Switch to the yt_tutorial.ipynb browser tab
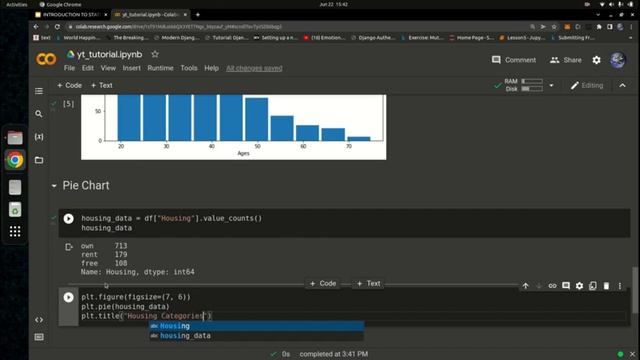This screenshot has width=640, height=360. (x=150, y=15)
